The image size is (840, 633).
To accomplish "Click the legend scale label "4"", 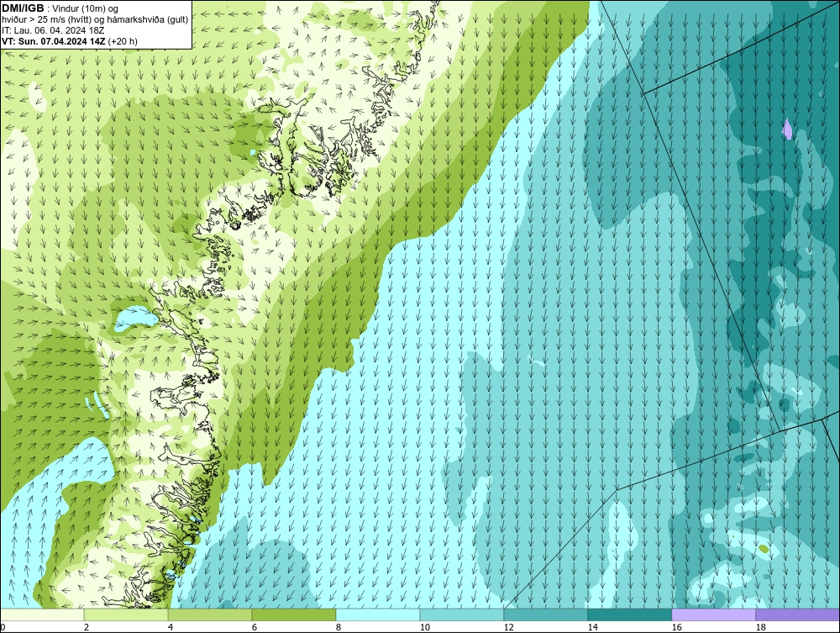I will point(171,627).
